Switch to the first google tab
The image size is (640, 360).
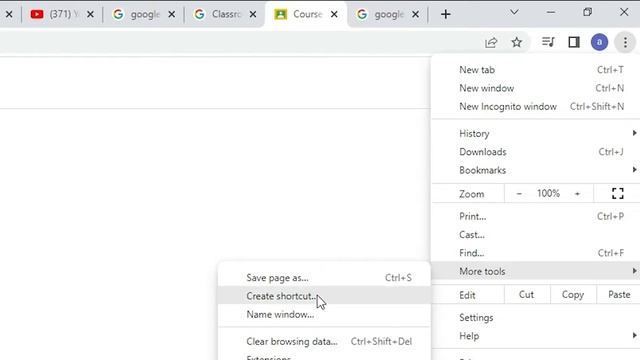[143, 14]
